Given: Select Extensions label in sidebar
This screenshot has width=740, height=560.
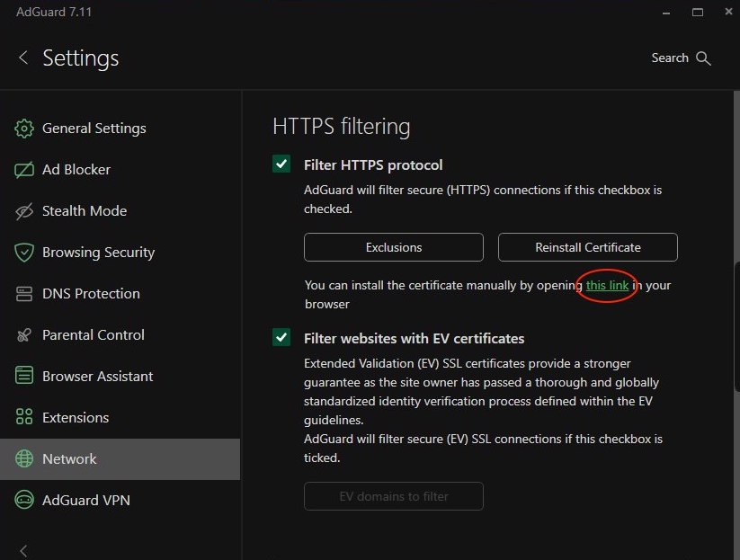Looking at the screenshot, I should click(76, 417).
